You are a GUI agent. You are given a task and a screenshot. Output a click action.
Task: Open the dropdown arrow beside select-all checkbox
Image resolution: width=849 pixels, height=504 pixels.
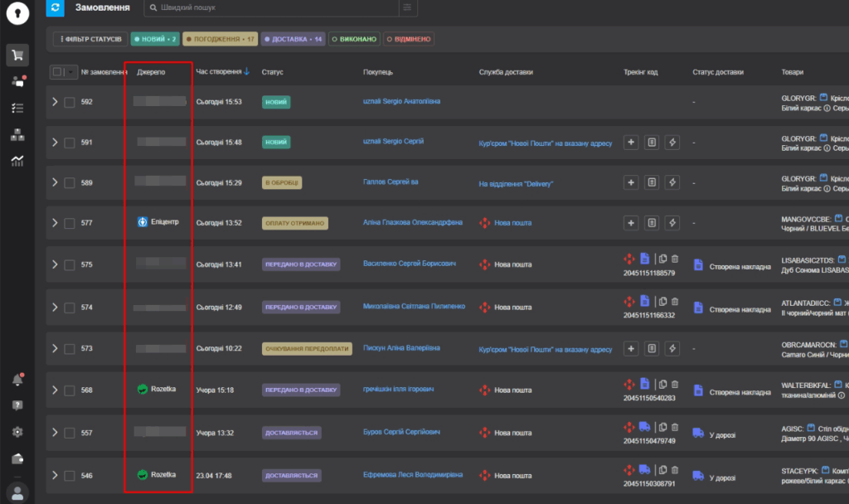click(x=70, y=72)
